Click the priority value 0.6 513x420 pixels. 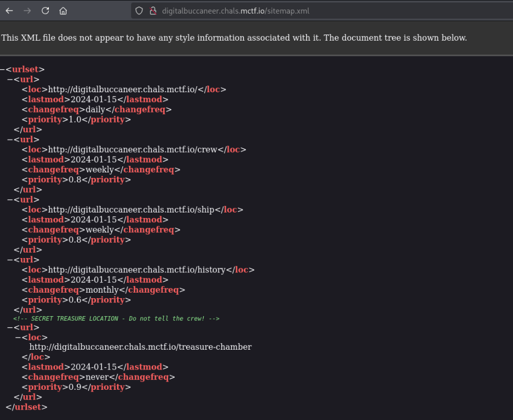[75, 300]
